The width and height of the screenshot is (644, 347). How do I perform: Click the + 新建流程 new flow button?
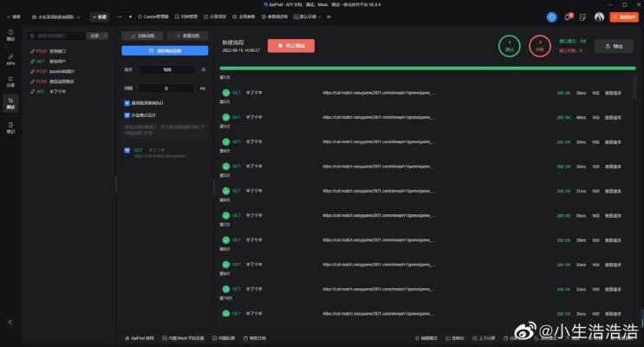click(187, 36)
